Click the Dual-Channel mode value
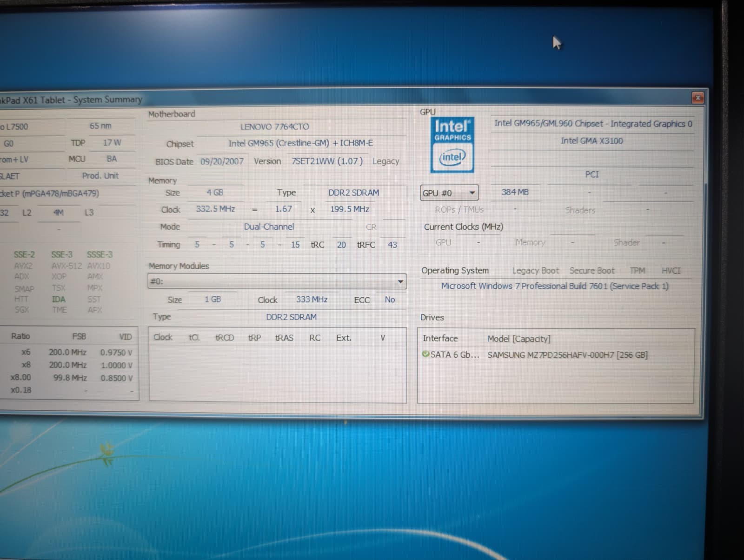744x560 pixels. (269, 227)
